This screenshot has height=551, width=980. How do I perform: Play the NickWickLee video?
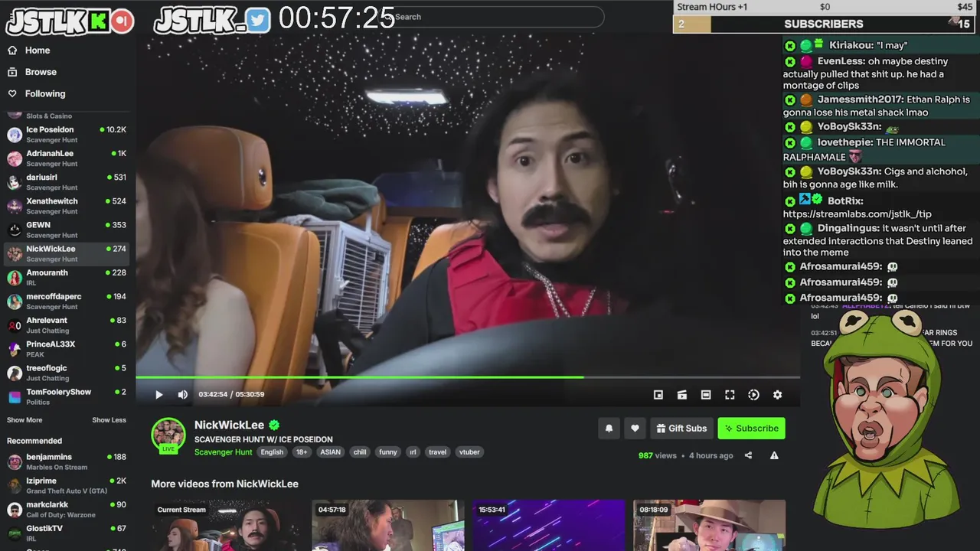[159, 395]
